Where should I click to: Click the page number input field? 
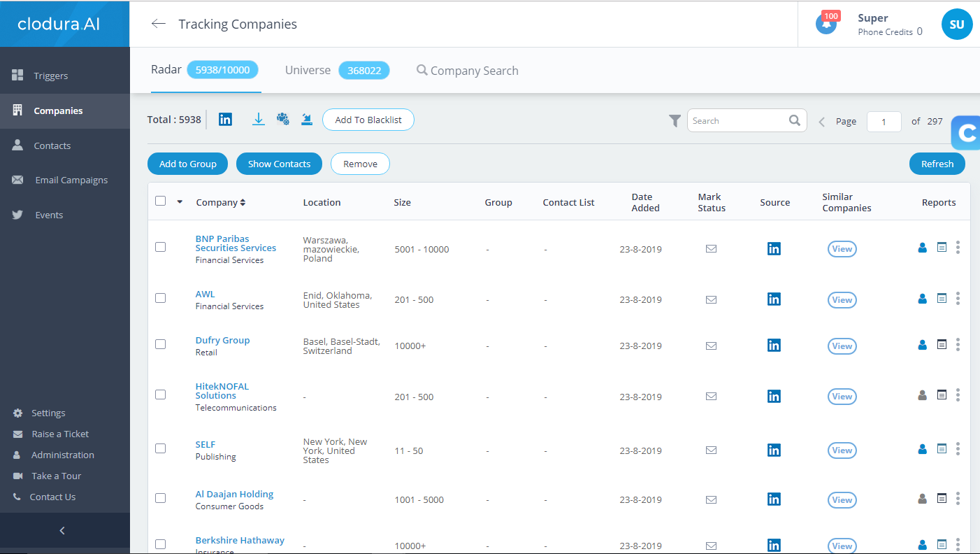coord(884,122)
